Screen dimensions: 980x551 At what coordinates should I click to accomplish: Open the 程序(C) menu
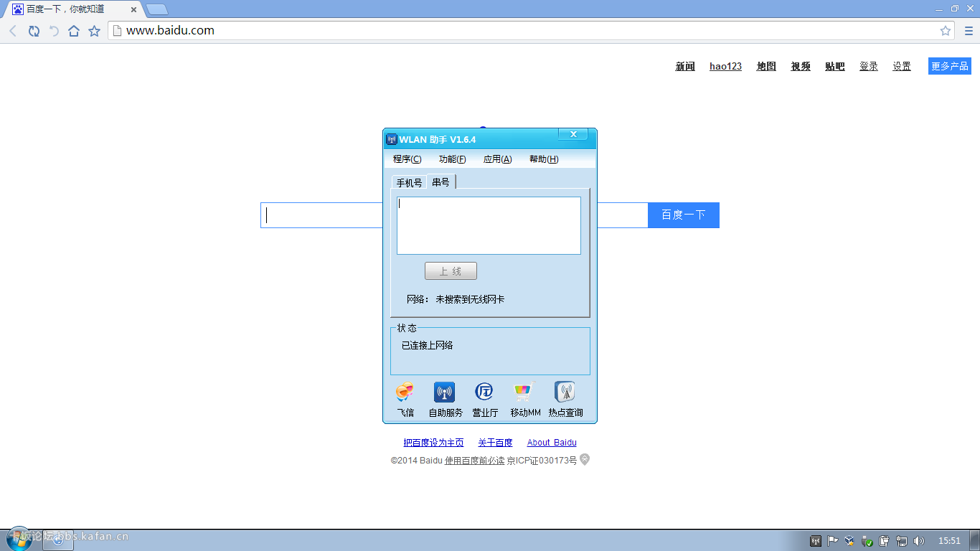(x=407, y=159)
